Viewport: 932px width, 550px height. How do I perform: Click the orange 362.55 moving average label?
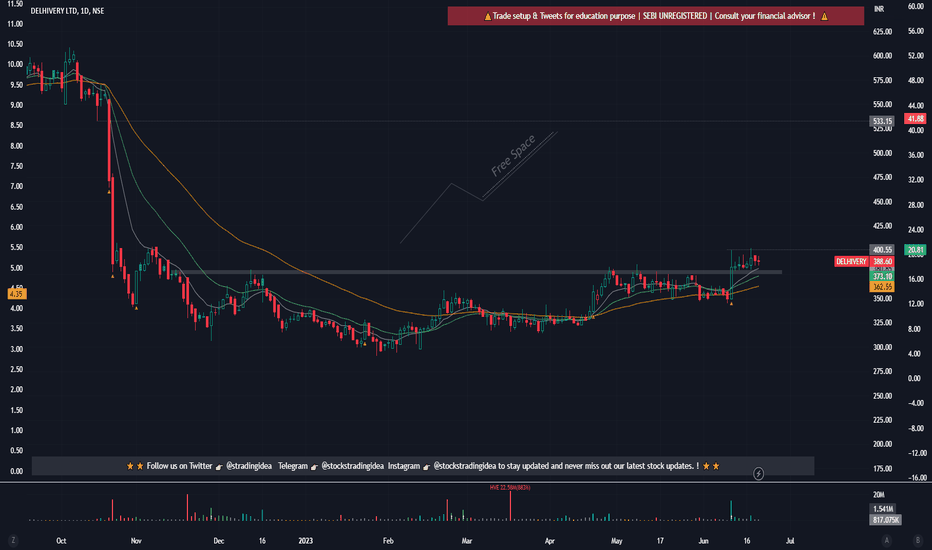(882, 287)
